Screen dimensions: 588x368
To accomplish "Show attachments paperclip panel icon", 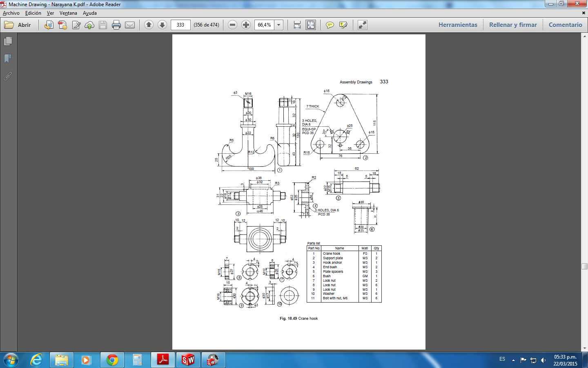I will (8, 76).
